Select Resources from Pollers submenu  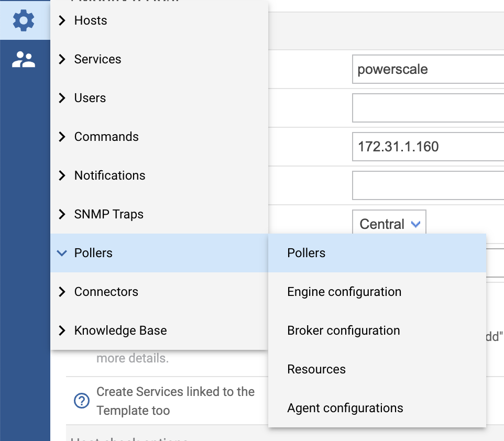(x=316, y=369)
